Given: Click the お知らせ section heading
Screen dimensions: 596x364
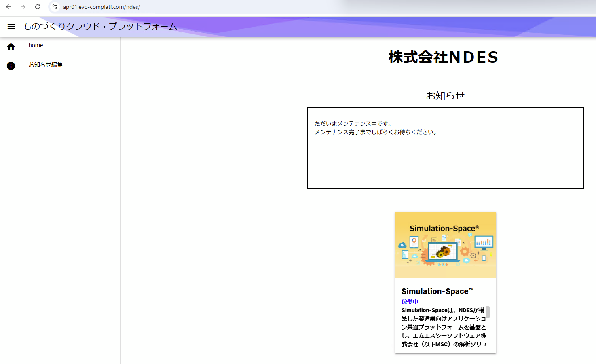Looking at the screenshot, I should 445,95.
